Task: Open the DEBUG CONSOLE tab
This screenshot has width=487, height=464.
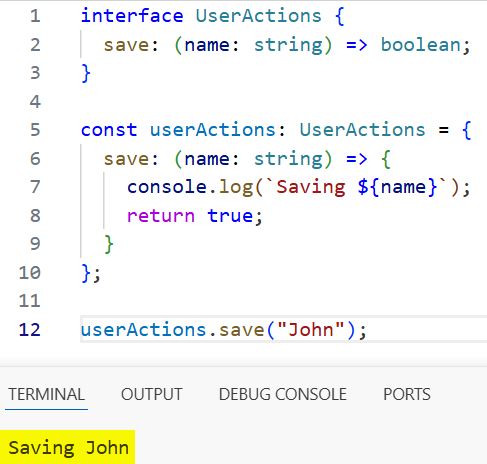Action: (283, 394)
